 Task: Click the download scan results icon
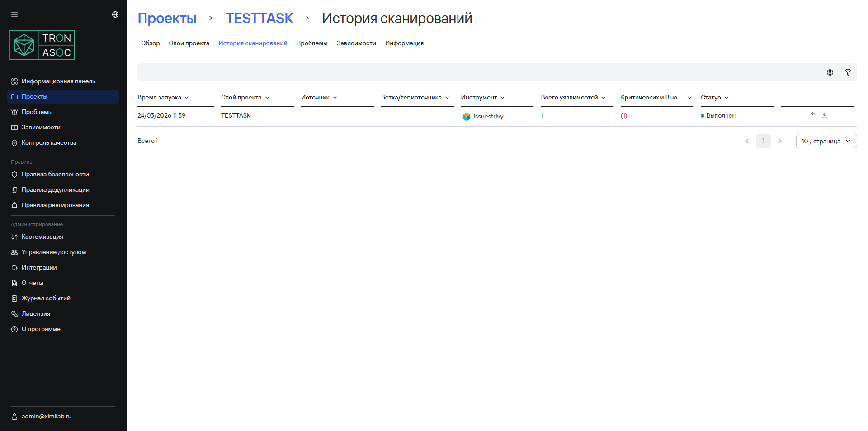tap(825, 115)
